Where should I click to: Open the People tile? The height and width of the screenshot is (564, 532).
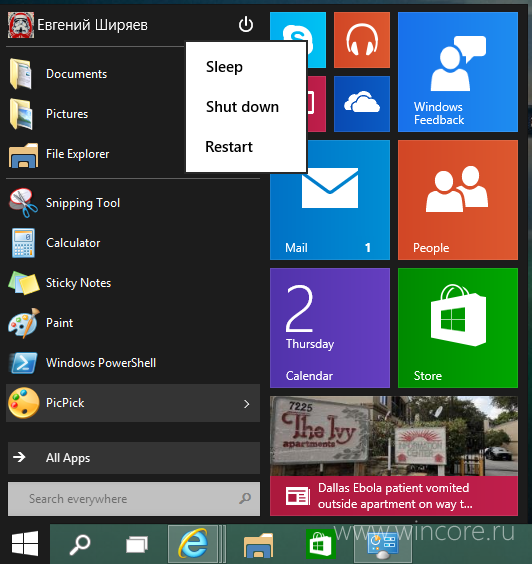coord(458,200)
